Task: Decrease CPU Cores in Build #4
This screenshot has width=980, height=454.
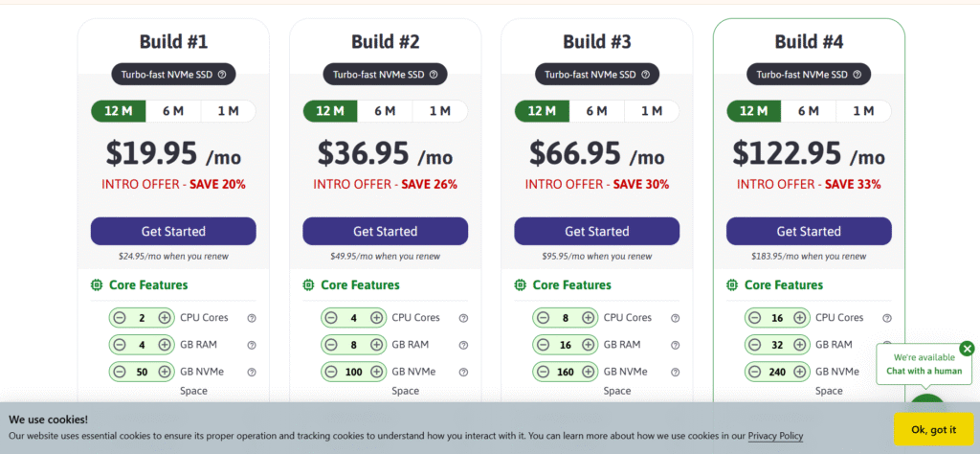Action: coord(754,318)
